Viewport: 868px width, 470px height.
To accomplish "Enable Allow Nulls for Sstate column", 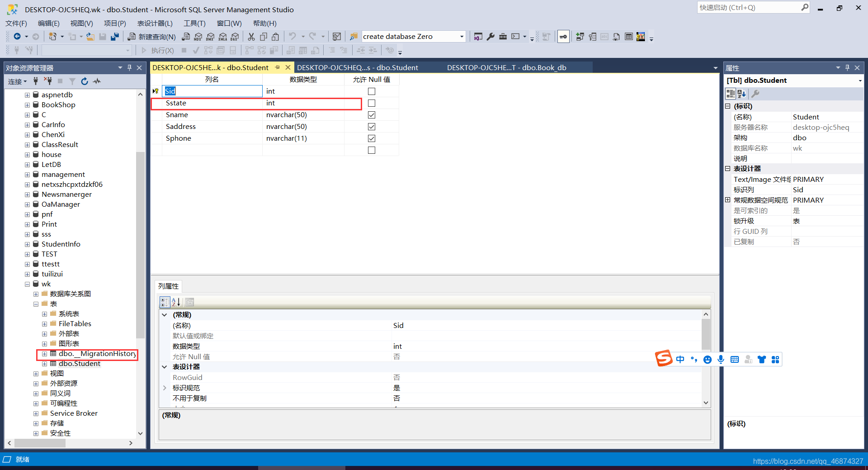I will tap(372, 103).
